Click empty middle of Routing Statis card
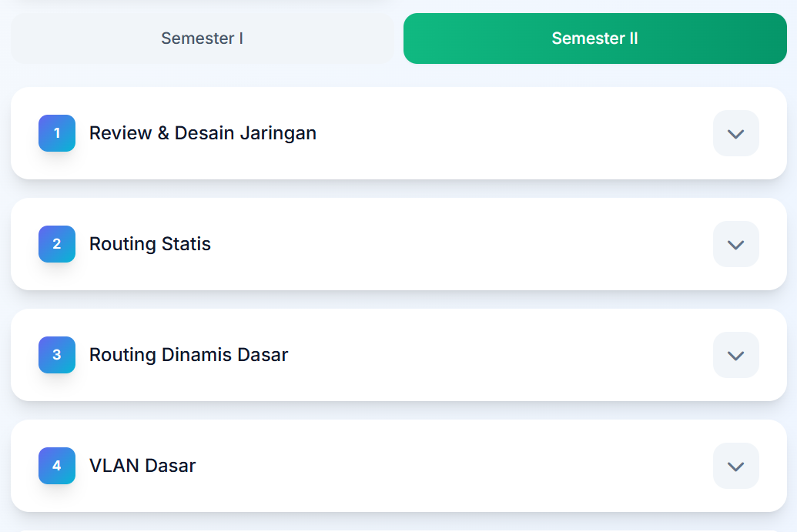Image resolution: width=797 pixels, height=532 pixels. point(457,244)
